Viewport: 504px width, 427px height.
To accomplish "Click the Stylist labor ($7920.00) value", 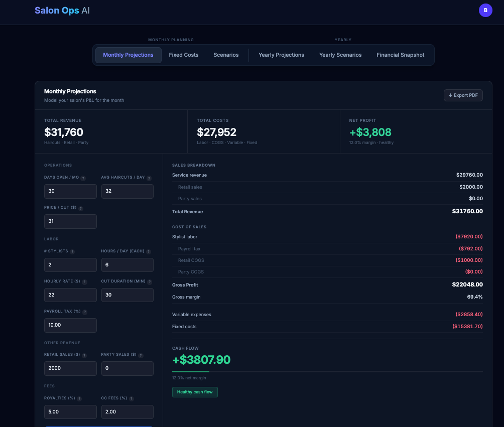I will (469, 236).
